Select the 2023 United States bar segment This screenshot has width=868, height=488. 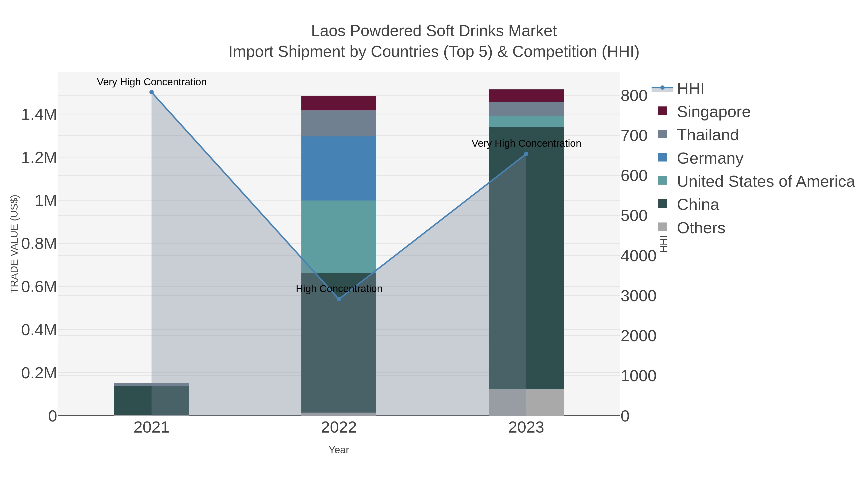point(526,122)
